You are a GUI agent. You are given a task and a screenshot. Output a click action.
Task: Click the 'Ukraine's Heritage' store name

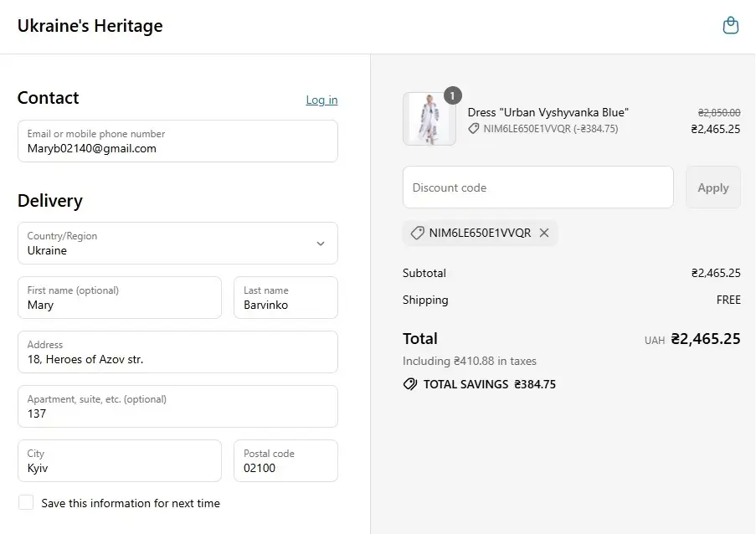90,26
